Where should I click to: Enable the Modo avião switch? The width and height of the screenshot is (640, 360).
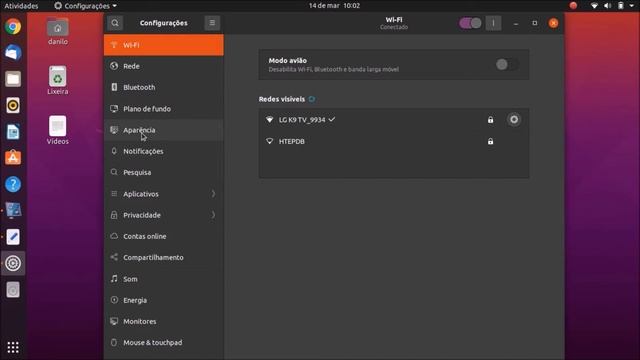pyautogui.click(x=507, y=64)
